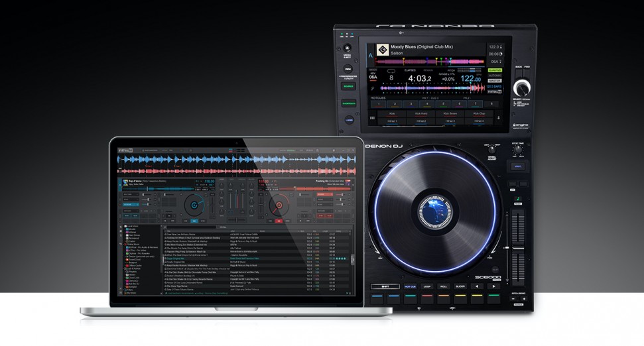The height and width of the screenshot is (346, 644).
Task: Select the Hot Cue pad mode
Action: (x=410, y=286)
